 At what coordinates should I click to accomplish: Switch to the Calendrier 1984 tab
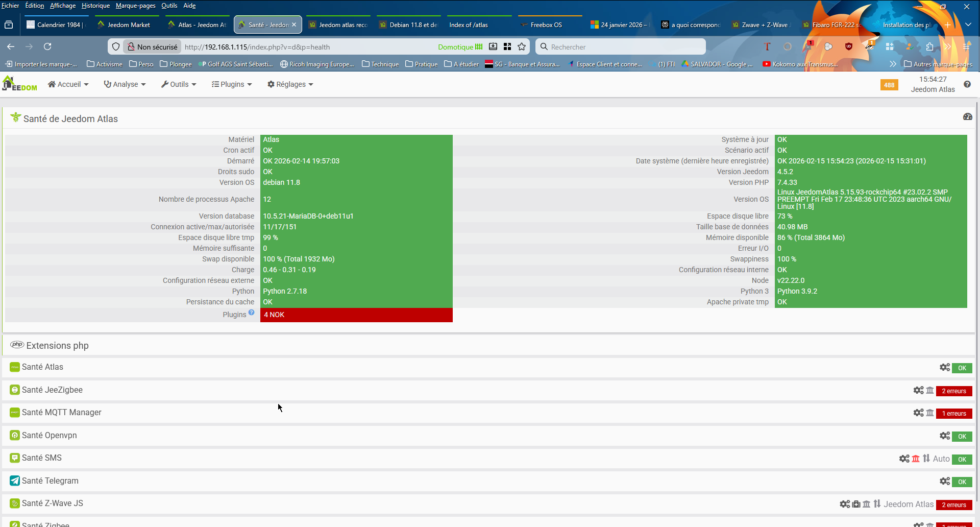(x=56, y=25)
